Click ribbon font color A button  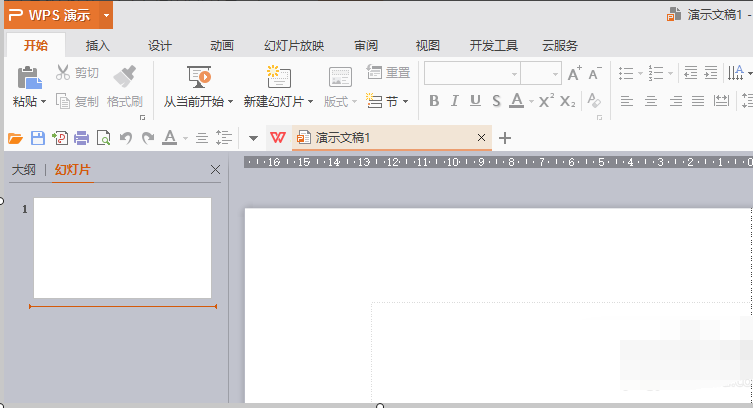tap(517, 101)
